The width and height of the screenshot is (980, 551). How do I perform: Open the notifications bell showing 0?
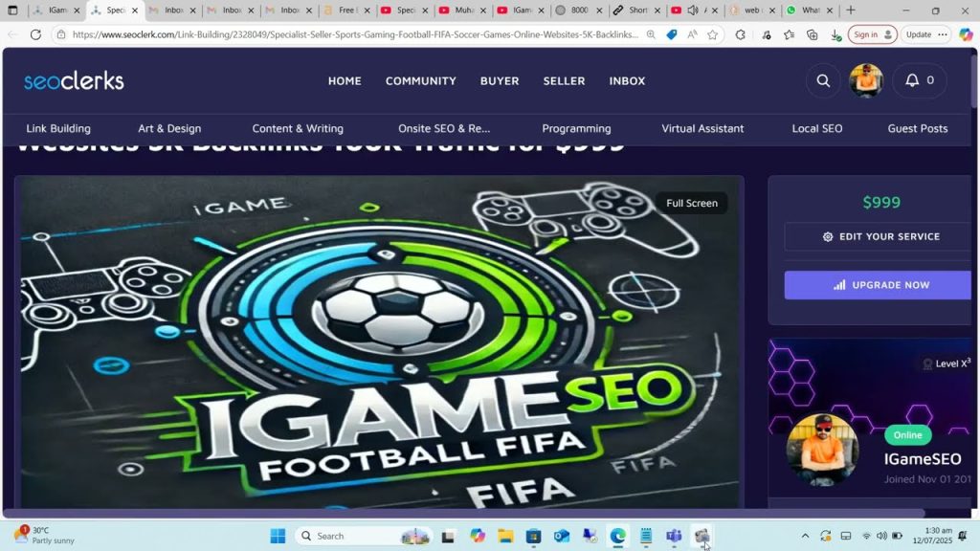(x=920, y=80)
